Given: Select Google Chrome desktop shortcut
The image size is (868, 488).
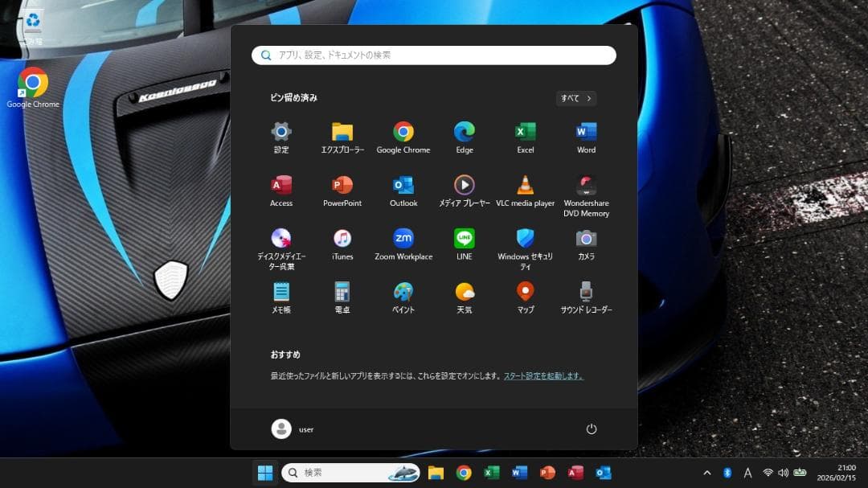Looking at the screenshot, I should click(x=33, y=88).
